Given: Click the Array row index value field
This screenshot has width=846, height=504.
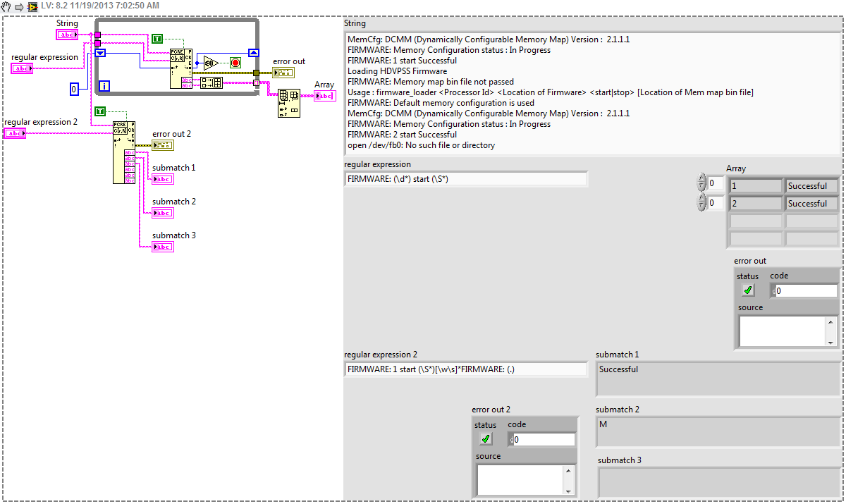Looking at the screenshot, I should coord(716,183).
